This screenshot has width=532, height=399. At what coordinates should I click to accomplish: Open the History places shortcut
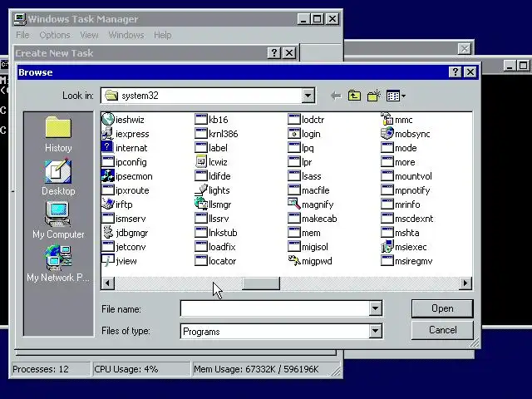pos(58,134)
